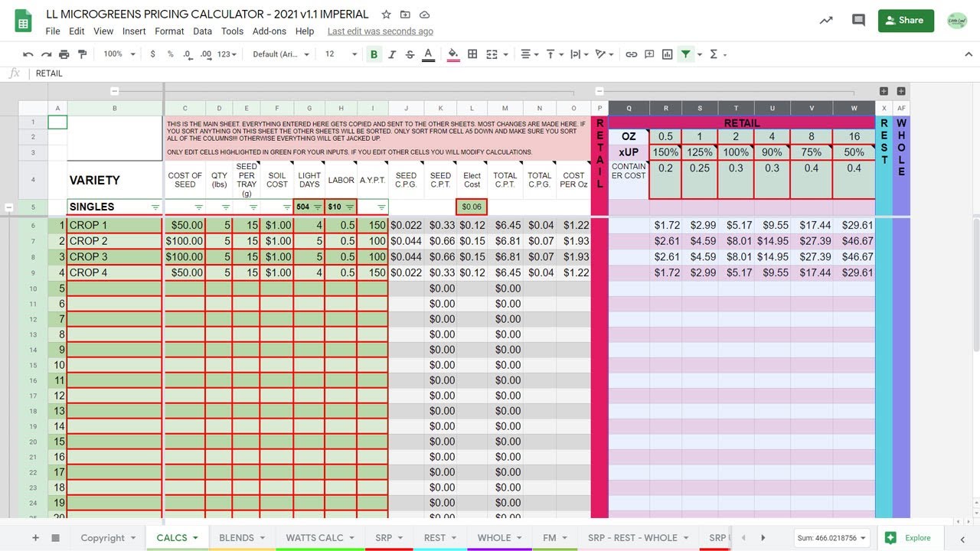Open the activity dashboard trend icon

tap(826, 21)
